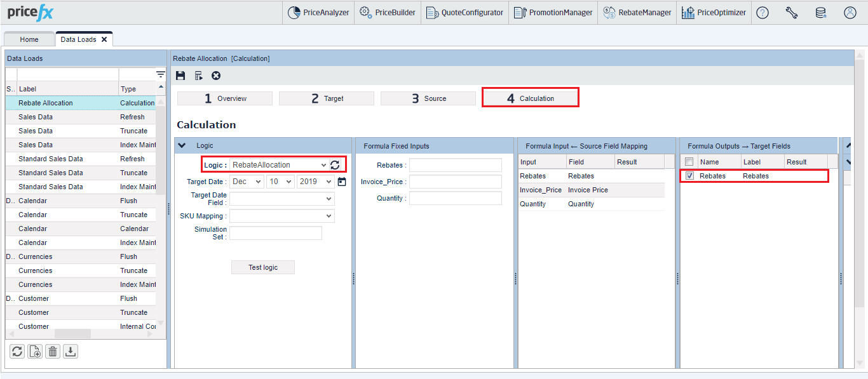Click the Simulation Set input field
The width and height of the screenshot is (868, 379).
275,233
